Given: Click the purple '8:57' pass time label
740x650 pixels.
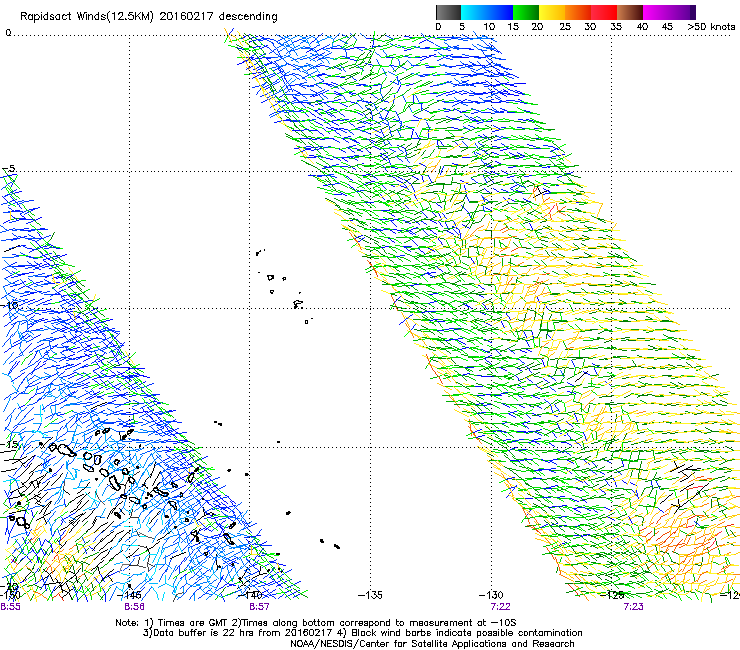Looking at the screenshot, I should coord(259,607).
